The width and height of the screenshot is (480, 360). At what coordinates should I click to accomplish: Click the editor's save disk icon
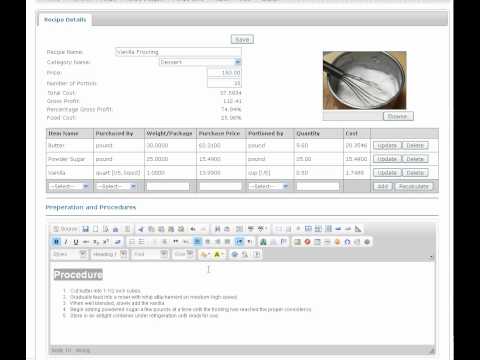coord(85,229)
